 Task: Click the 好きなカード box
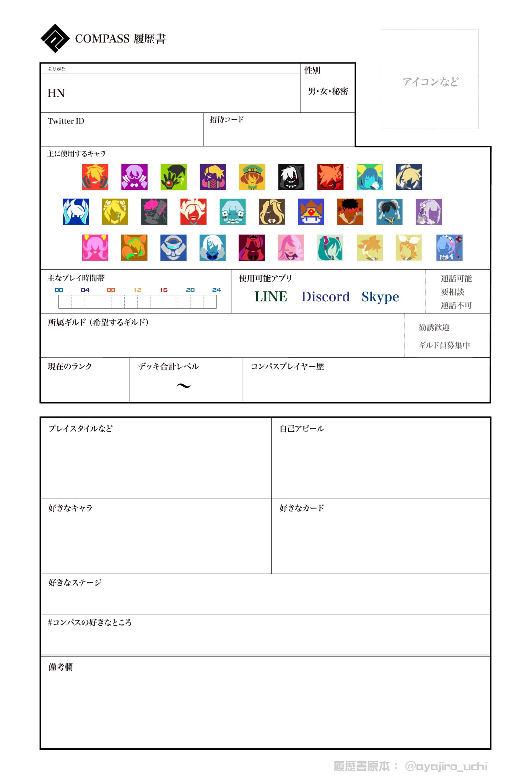click(381, 536)
